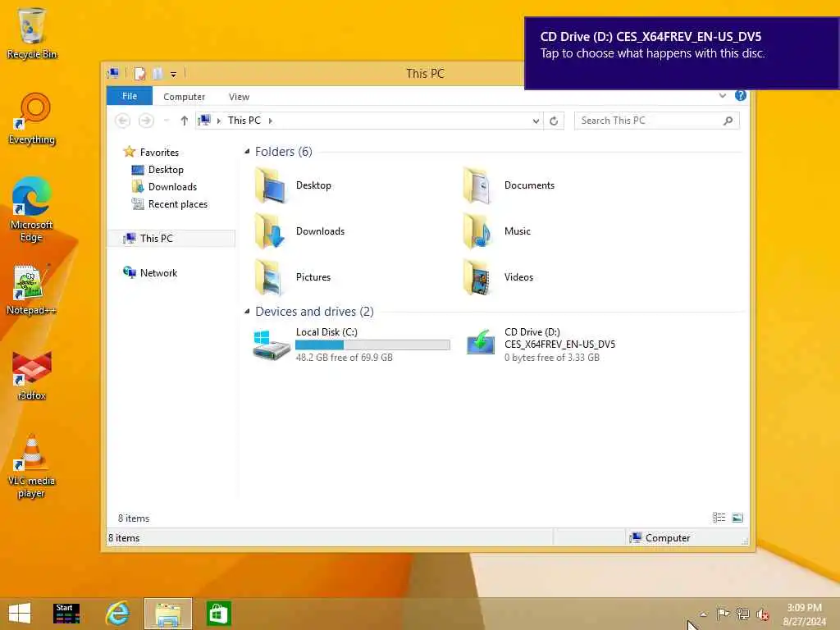840x630 pixels.
Task: Open Windows Store from taskbar
Action: (218, 614)
